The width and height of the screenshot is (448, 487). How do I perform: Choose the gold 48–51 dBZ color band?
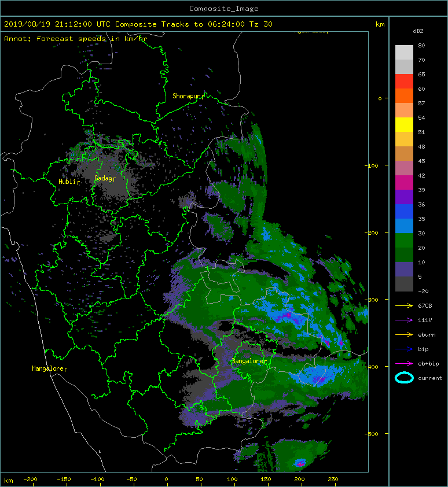(x=404, y=139)
